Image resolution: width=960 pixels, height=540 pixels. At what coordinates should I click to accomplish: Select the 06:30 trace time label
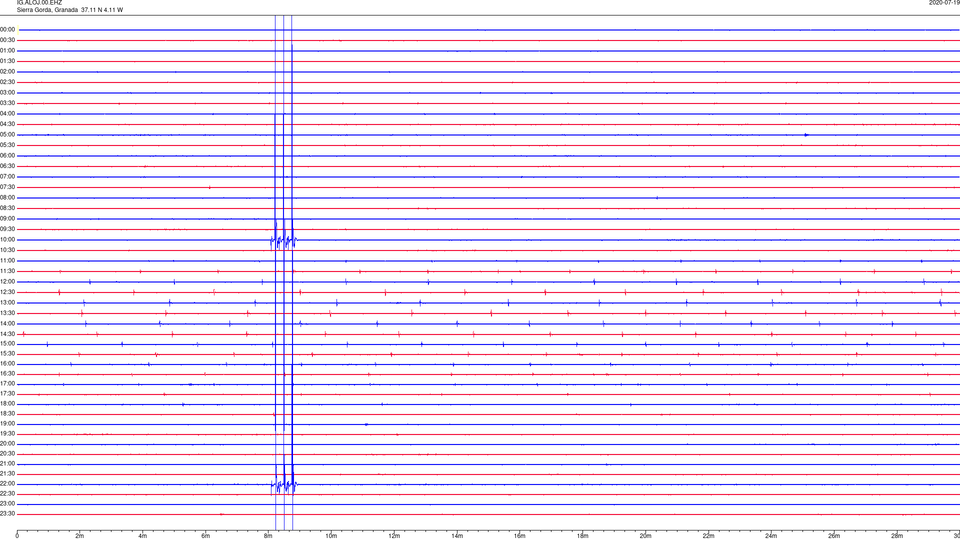click(x=7, y=166)
